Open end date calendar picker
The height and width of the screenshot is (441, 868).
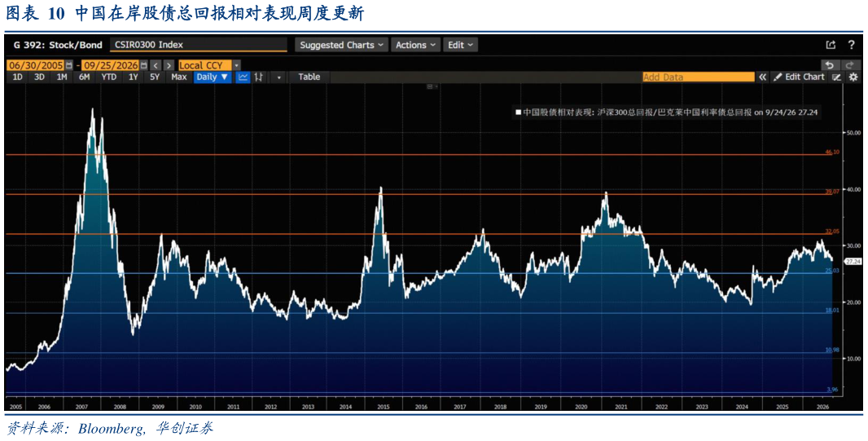144,65
